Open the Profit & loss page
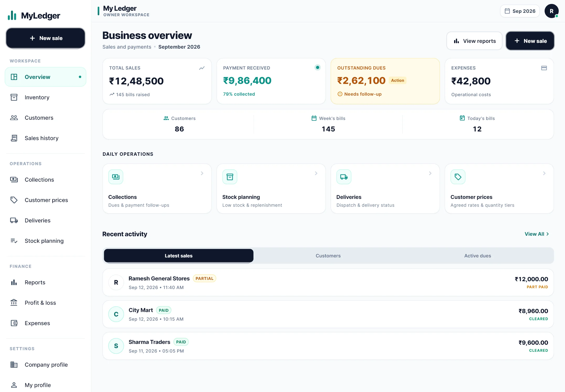 click(45, 303)
